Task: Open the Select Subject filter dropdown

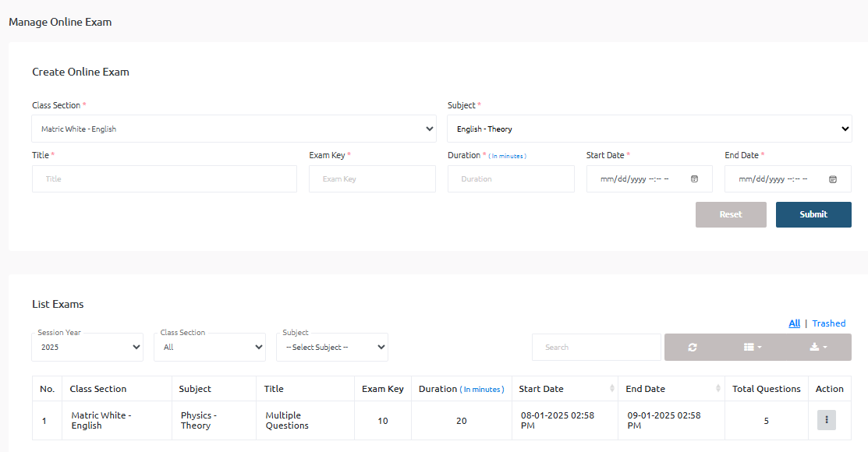Action: 332,348
